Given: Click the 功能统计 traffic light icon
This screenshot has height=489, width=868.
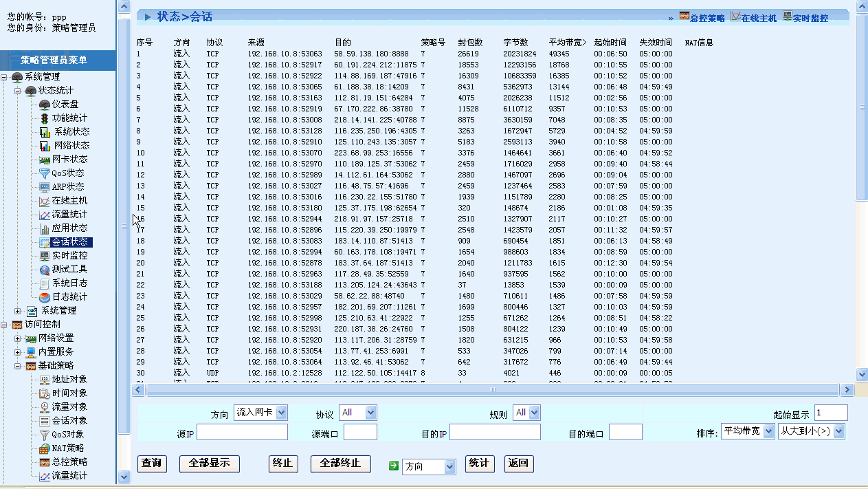Looking at the screenshot, I should click(x=45, y=118).
